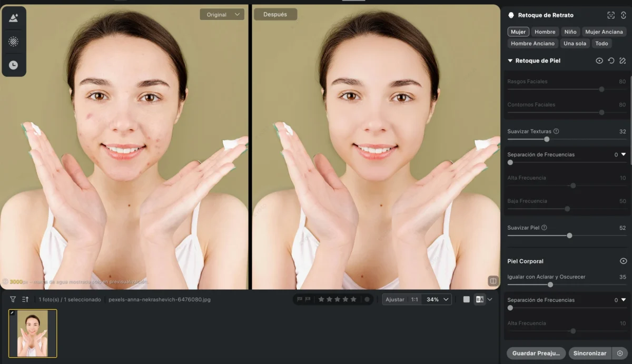
Task: Switch to before/after BA view mode
Action: pyautogui.click(x=479, y=299)
